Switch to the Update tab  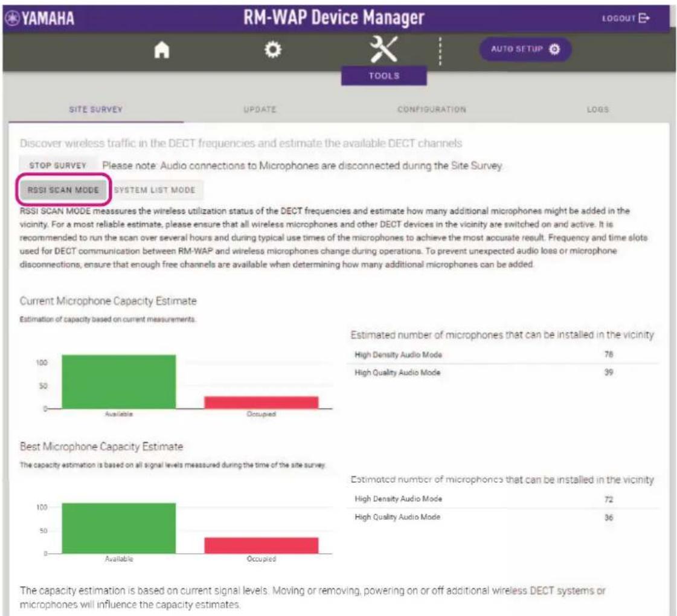coord(260,109)
